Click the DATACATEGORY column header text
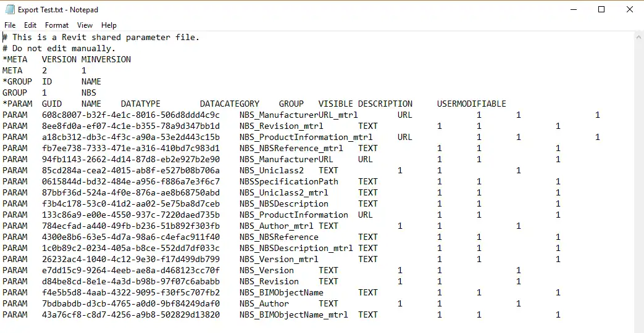Image resolution: width=644 pixels, height=333 pixels. 230,104
